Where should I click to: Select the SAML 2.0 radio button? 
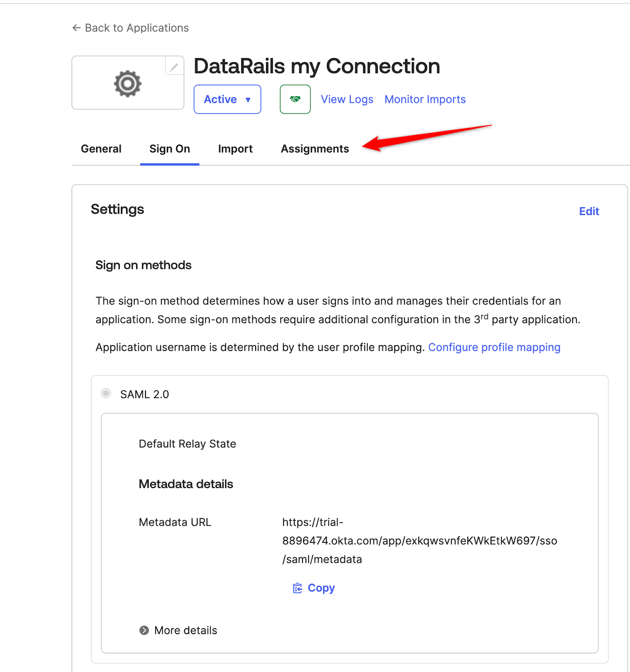coord(106,394)
